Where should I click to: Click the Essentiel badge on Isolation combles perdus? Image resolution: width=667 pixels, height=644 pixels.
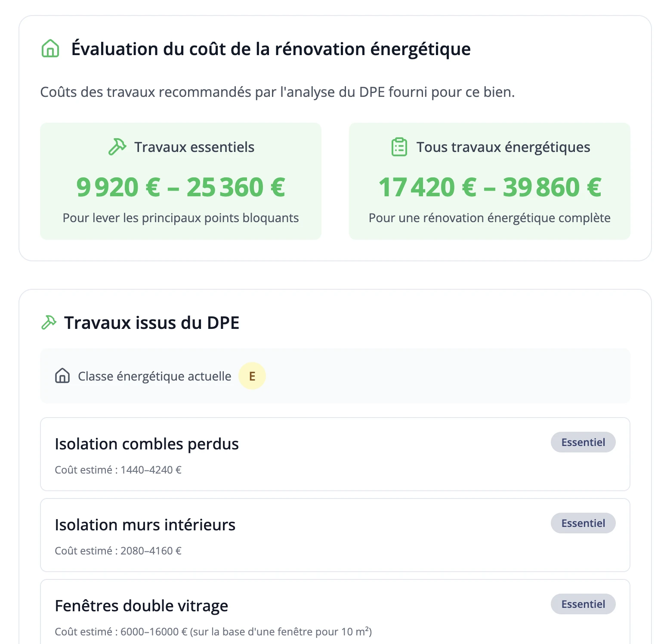tap(583, 442)
